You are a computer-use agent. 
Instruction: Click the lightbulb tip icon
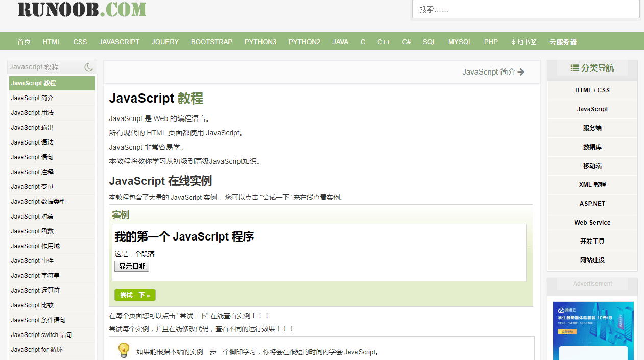pyautogui.click(x=124, y=350)
